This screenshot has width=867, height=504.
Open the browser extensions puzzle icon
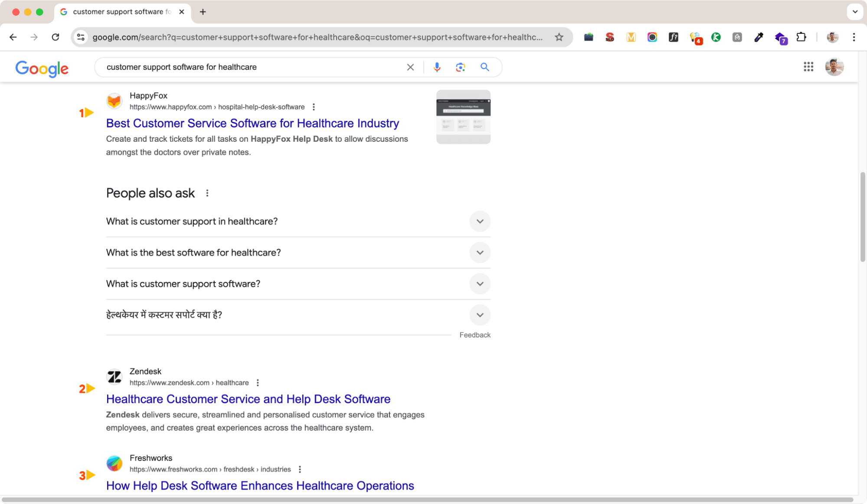[801, 37]
